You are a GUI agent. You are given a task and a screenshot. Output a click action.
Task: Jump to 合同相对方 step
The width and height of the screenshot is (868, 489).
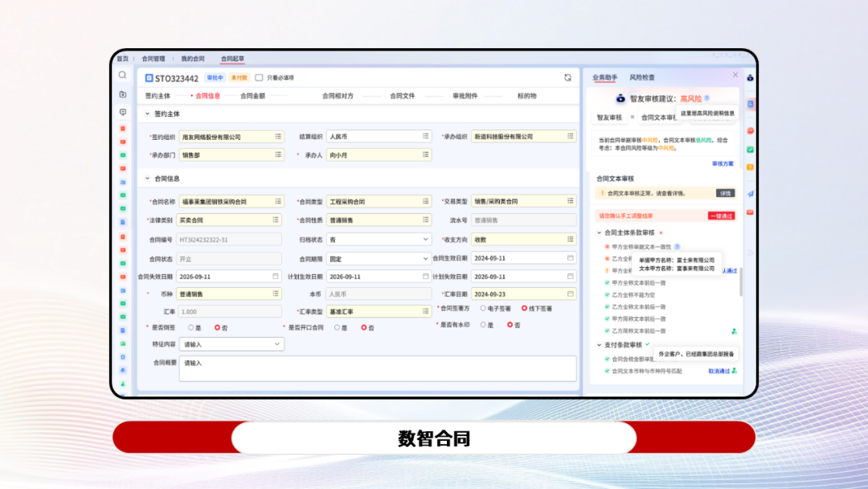click(338, 96)
